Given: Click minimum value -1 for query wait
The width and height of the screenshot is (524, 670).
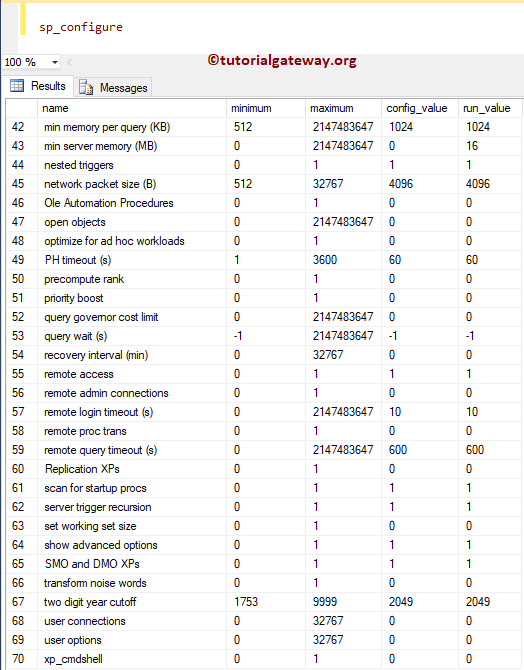Looking at the screenshot, I should point(265,336).
